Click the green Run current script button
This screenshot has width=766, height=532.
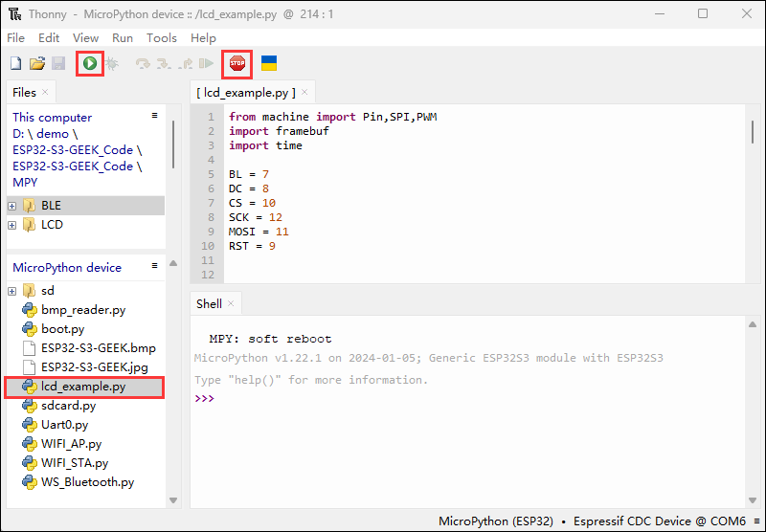click(x=89, y=64)
